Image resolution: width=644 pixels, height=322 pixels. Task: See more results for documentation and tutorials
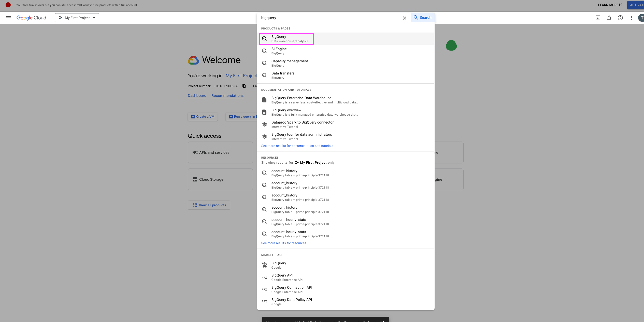coord(297,146)
